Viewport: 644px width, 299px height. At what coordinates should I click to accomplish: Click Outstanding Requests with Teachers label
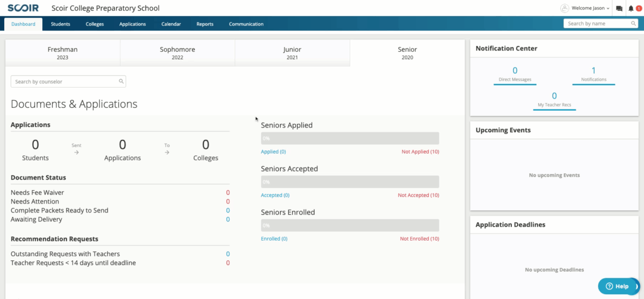(65, 254)
